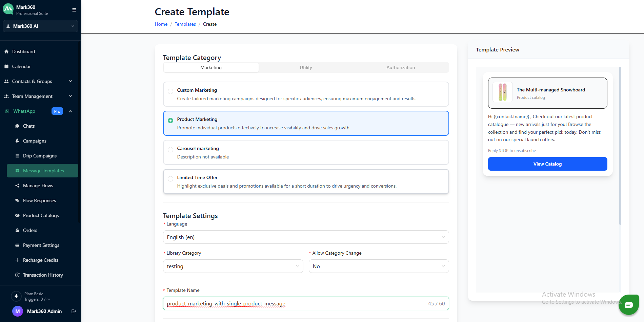
Task: Click the Dashboard home icon
Action: click(x=6, y=51)
